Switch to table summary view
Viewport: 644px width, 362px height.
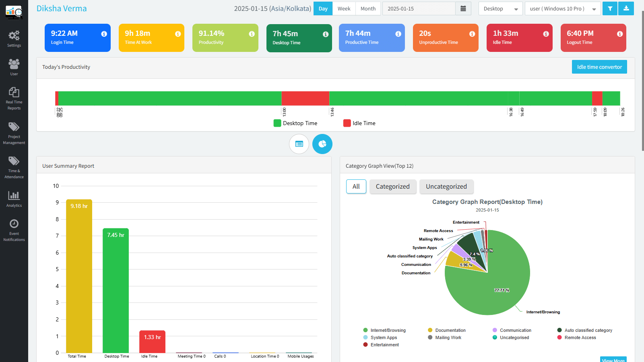click(299, 144)
